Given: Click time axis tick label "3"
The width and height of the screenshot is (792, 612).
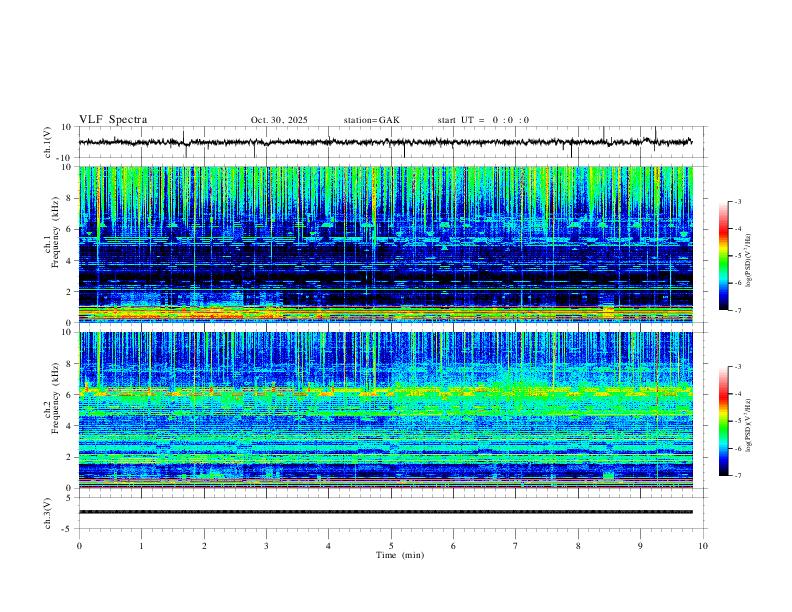Looking at the screenshot, I should [266, 546].
